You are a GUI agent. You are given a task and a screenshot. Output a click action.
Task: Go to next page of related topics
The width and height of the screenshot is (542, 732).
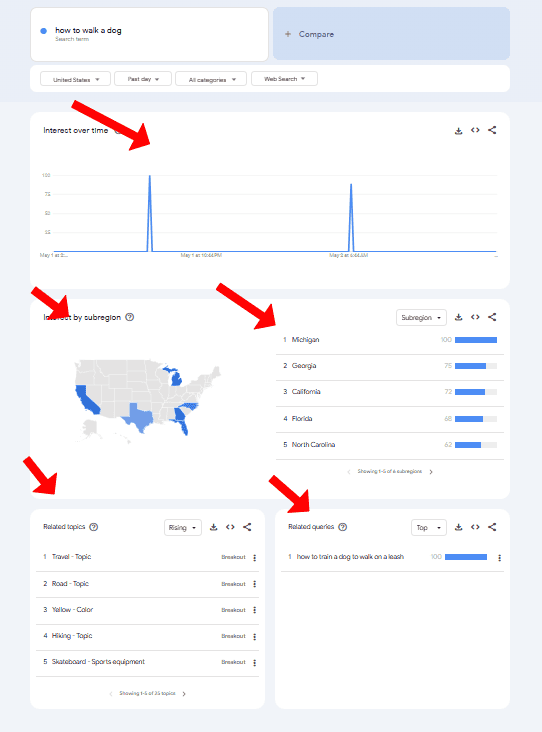click(184, 694)
